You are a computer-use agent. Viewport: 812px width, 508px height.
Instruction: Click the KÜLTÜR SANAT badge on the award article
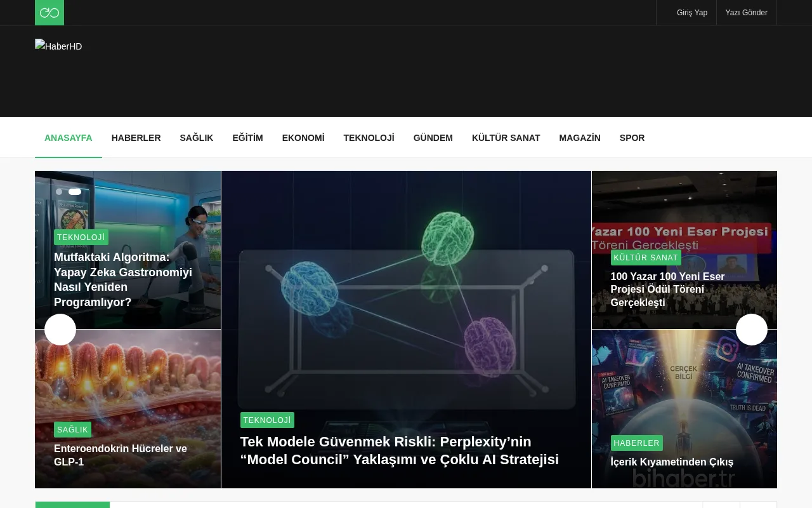point(646,258)
